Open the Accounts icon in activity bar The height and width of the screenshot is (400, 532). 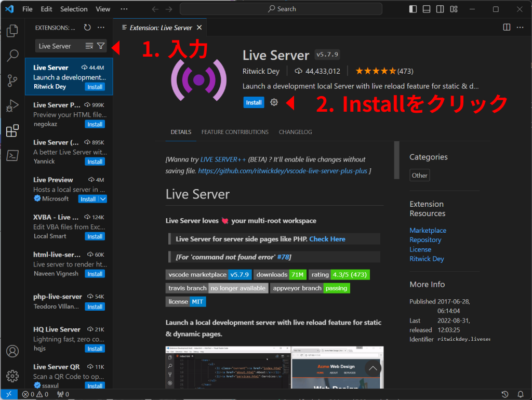click(12, 351)
